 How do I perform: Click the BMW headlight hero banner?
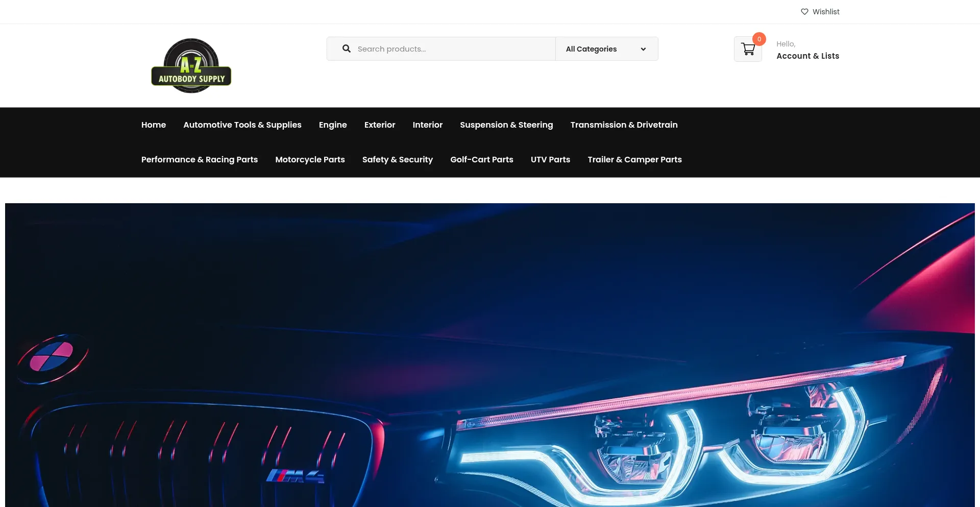(x=490, y=355)
